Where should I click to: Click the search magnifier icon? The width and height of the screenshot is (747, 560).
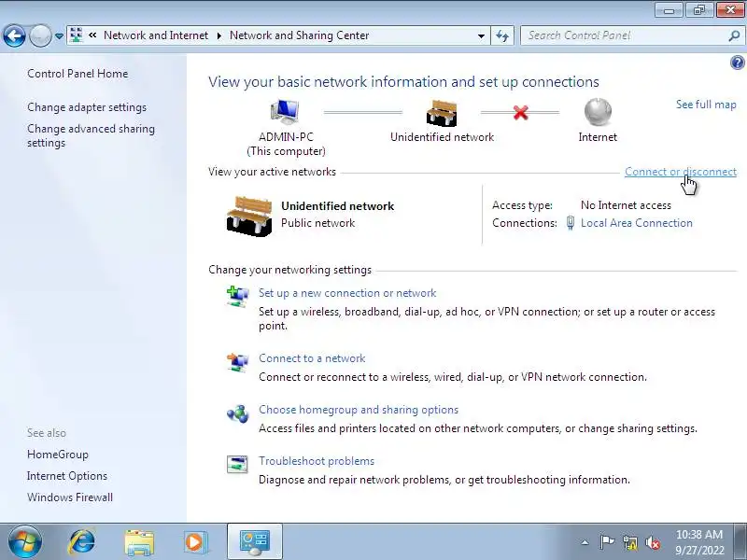click(734, 35)
